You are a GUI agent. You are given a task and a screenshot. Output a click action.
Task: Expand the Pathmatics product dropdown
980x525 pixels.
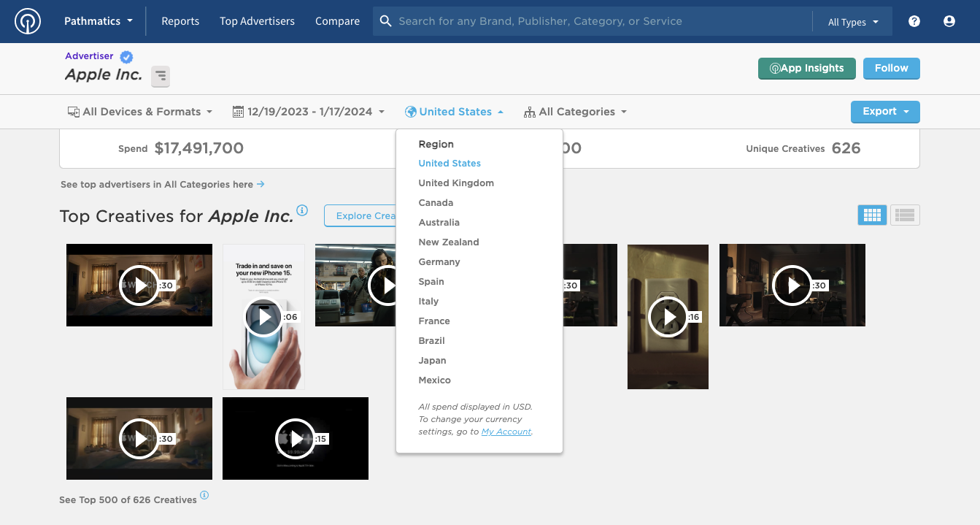99,21
